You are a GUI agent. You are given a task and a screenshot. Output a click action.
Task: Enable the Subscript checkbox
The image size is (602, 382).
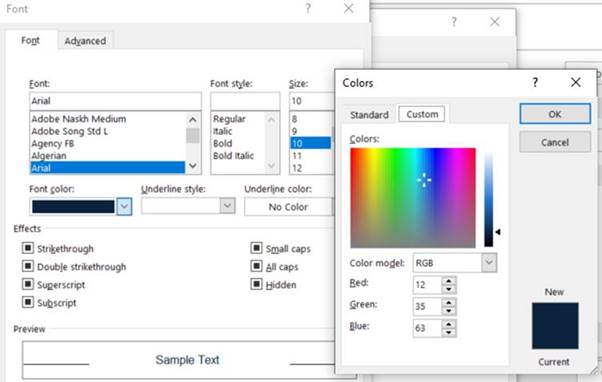tap(28, 302)
